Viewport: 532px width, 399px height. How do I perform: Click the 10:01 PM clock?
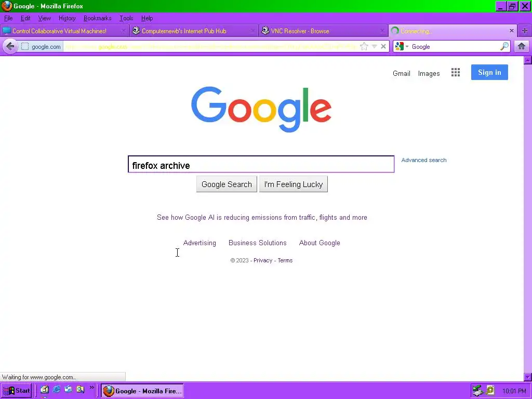(x=514, y=391)
